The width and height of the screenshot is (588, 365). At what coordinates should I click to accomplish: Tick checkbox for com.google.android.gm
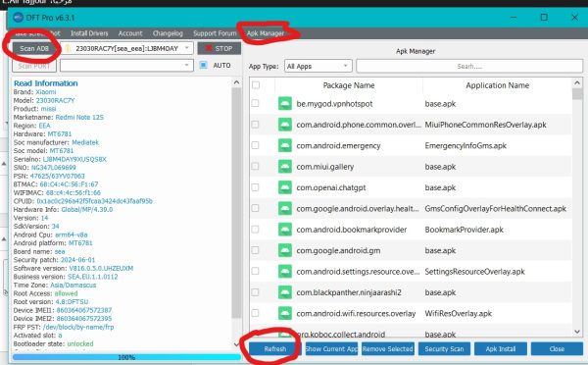[256, 250]
